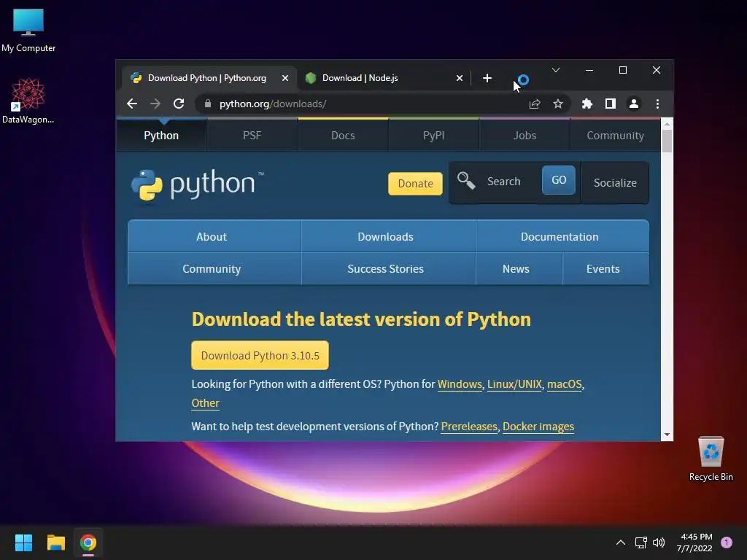
Task: Click the page scrollbar up arrow
Action: coord(667,124)
